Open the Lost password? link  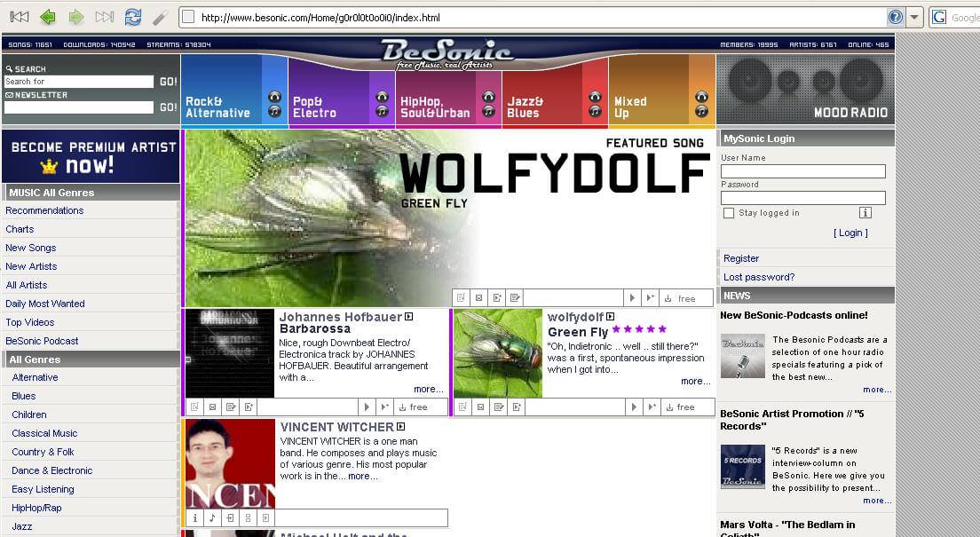(759, 277)
